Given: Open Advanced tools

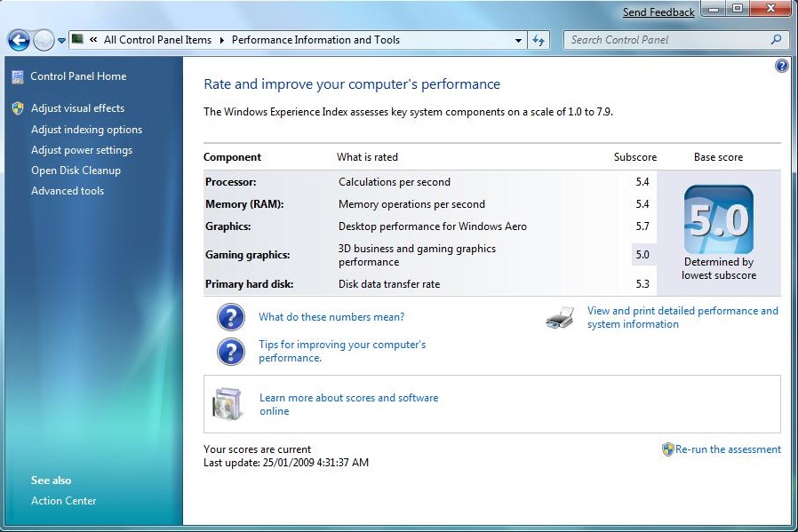Looking at the screenshot, I should [68, 191].
